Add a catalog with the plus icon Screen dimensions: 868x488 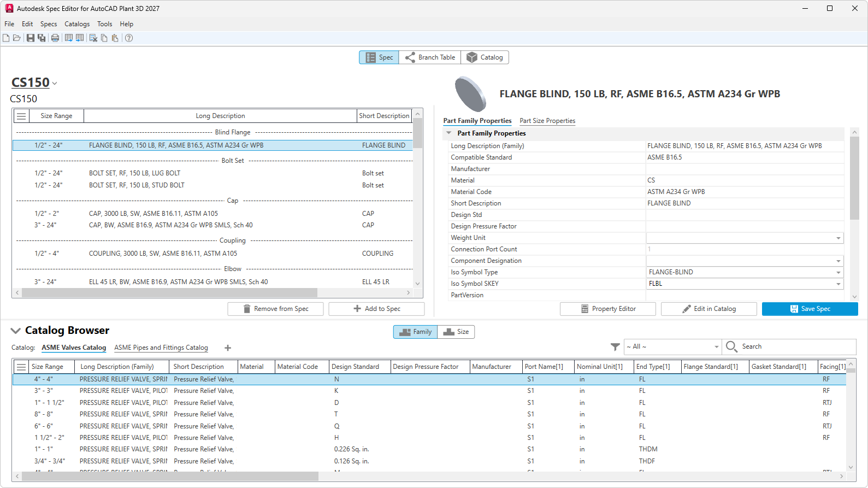click(228, 348)
